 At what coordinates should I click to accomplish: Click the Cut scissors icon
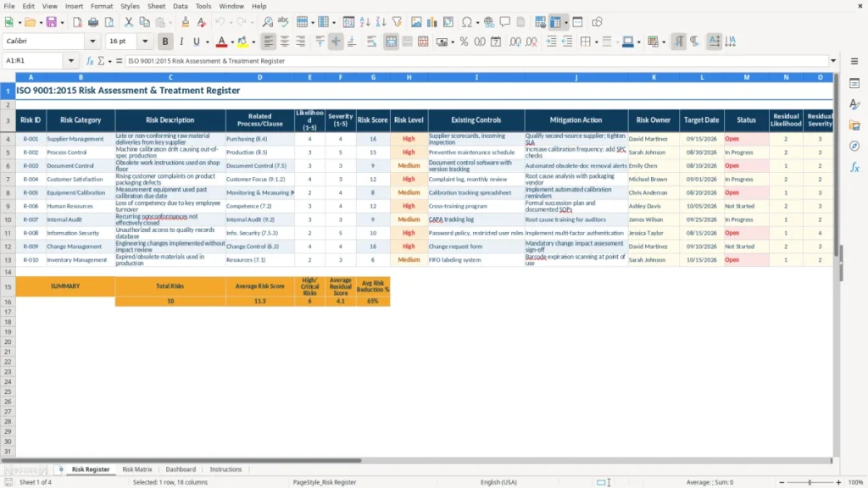(129, 22)
